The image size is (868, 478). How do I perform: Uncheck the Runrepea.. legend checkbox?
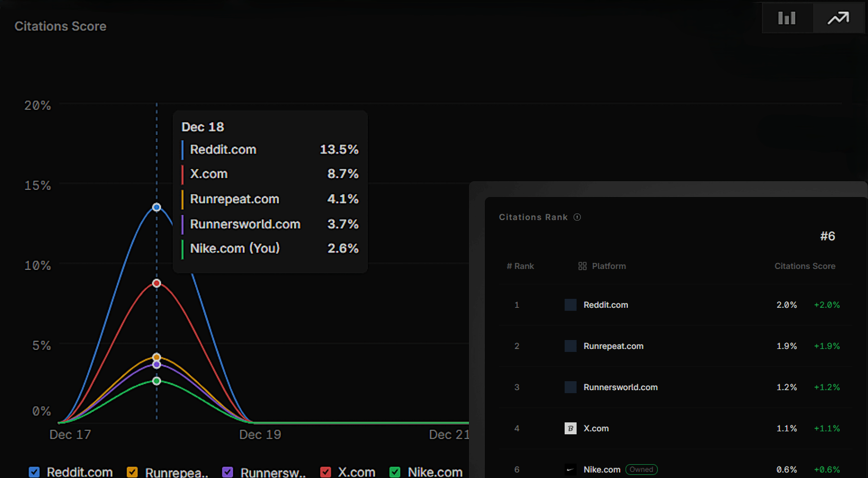132,472
